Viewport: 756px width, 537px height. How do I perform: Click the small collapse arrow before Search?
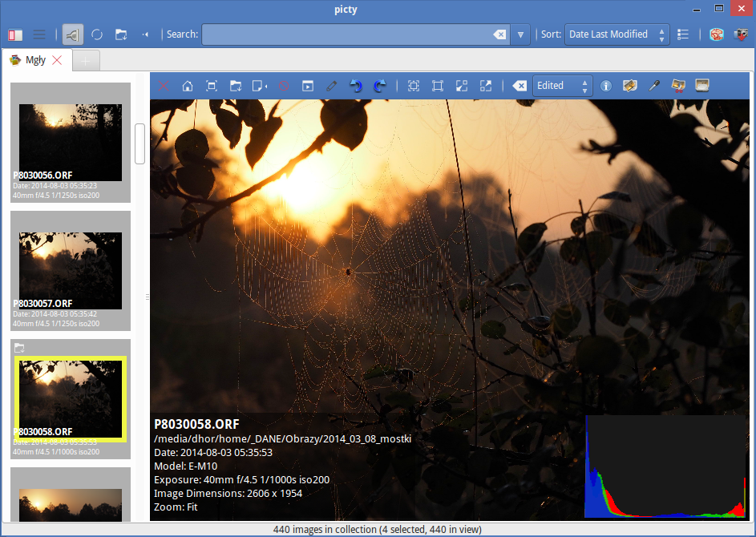[146, 34]
